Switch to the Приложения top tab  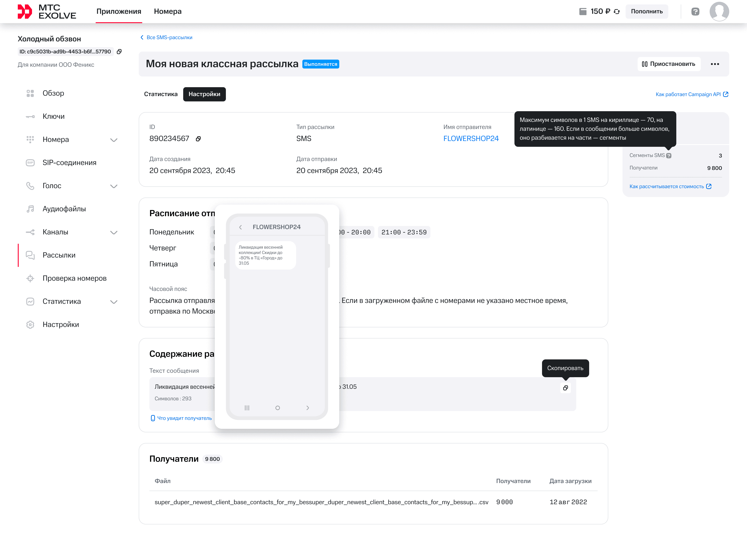[x=119, y=12]
